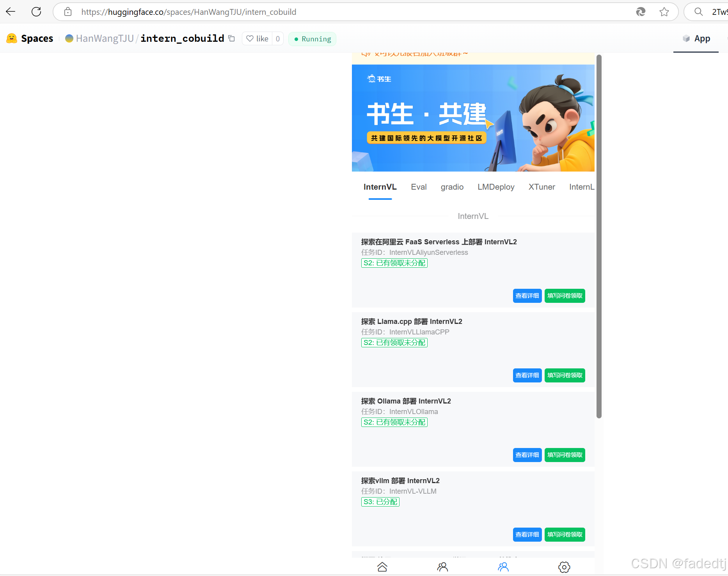Open the Edge swirl icon in address bar

click(641, 12)
